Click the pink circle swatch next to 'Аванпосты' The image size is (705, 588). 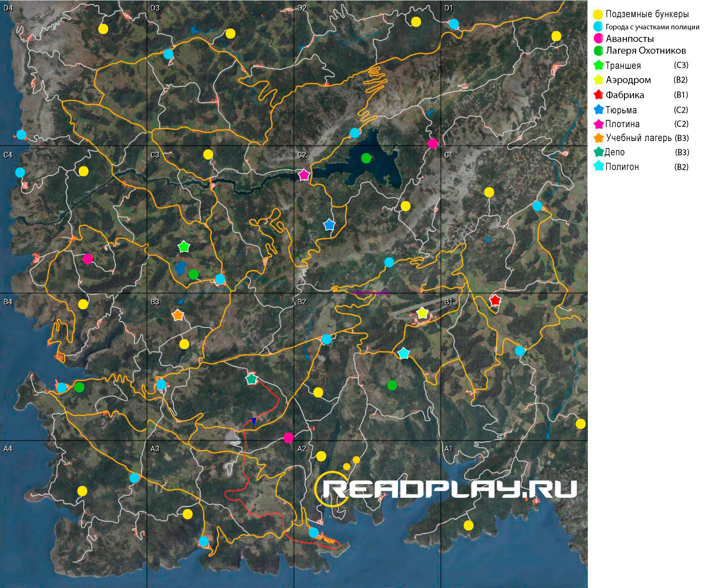tap(598, 39)
